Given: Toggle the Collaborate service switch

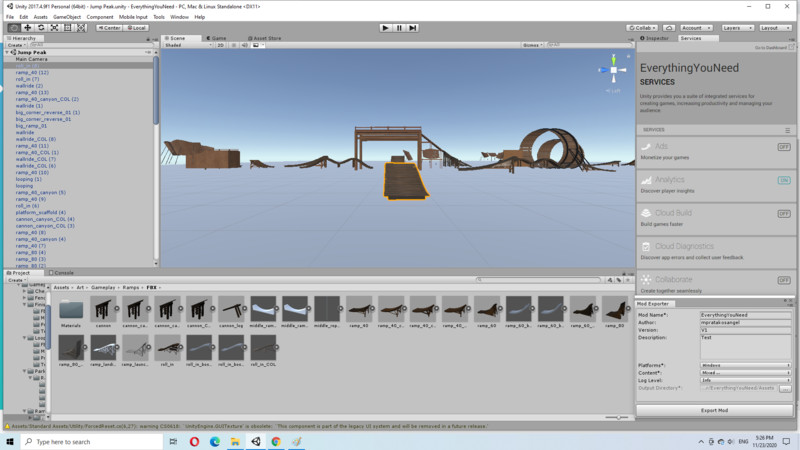Looking at the screenshot, I should click(x=784, y=280).
